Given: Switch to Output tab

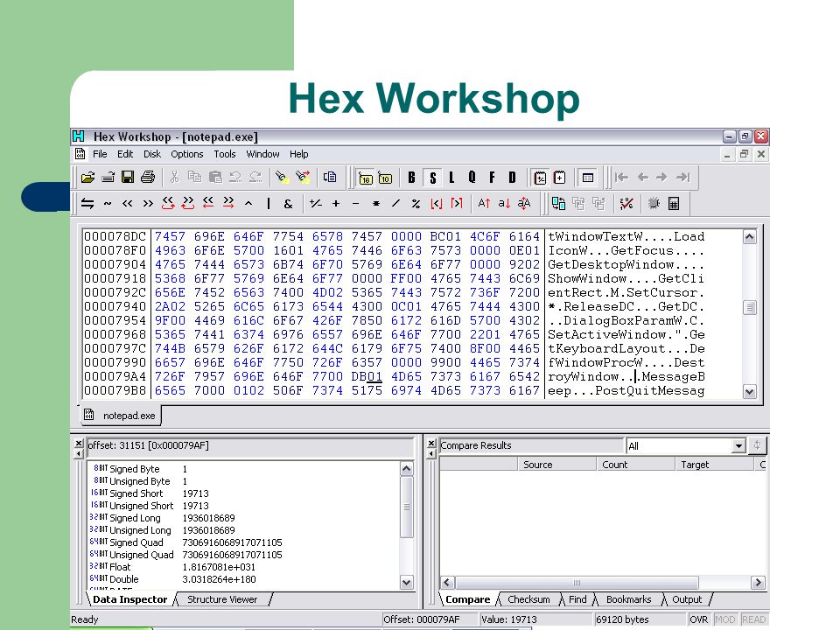Looking at the screenshot, I should 687,599.
